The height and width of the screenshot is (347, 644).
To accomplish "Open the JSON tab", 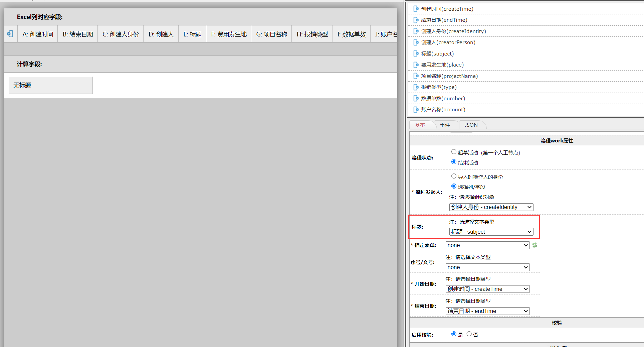I will tap(471, 125).
